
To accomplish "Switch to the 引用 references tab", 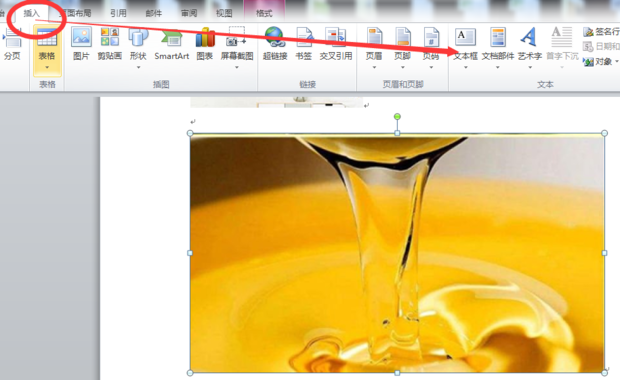I will click(118, 13).
